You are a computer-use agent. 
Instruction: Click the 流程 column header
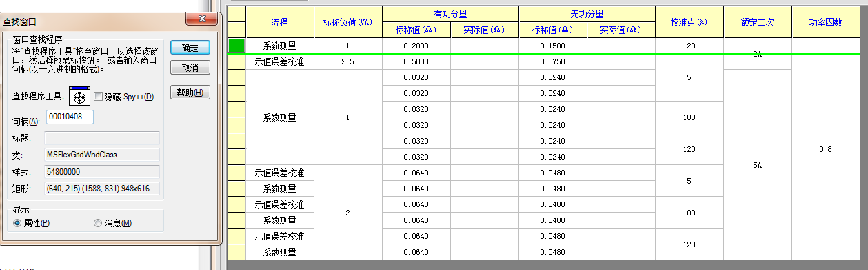[279, 22]
